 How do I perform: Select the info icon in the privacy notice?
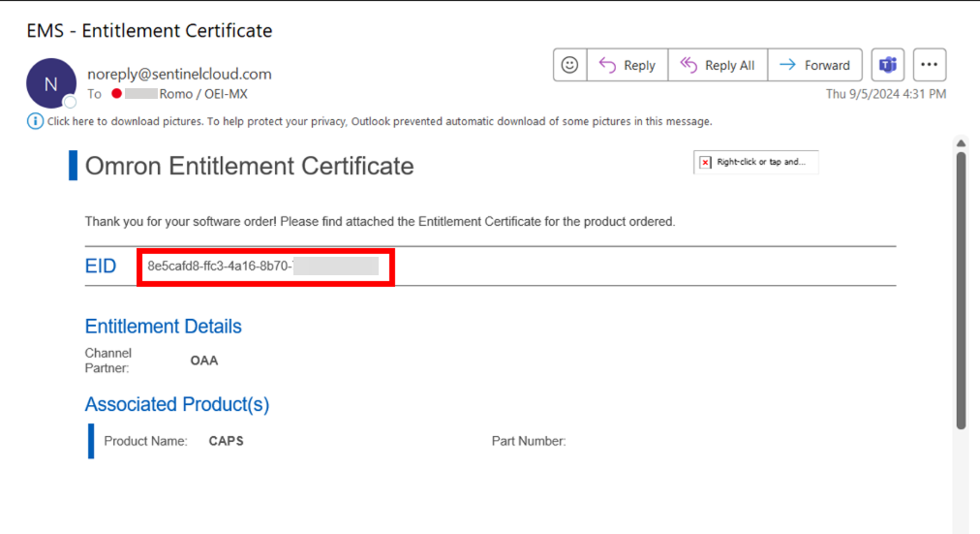(x=35, y=121)
